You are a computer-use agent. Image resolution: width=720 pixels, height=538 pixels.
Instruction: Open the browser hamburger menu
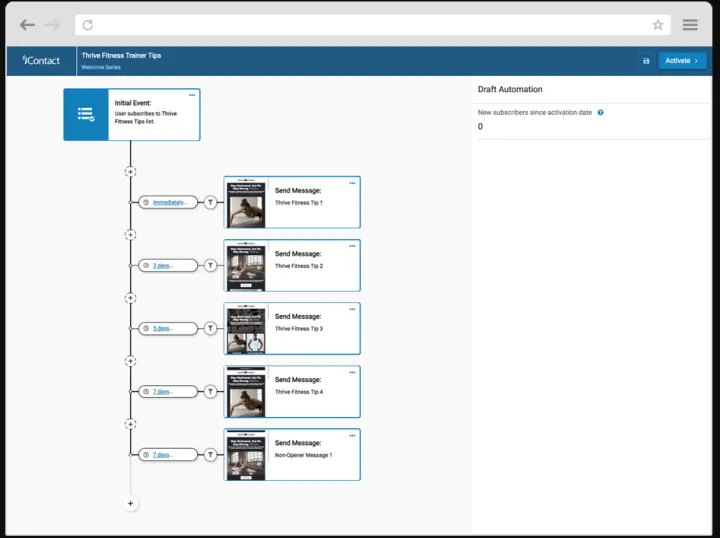coord(690,25)
